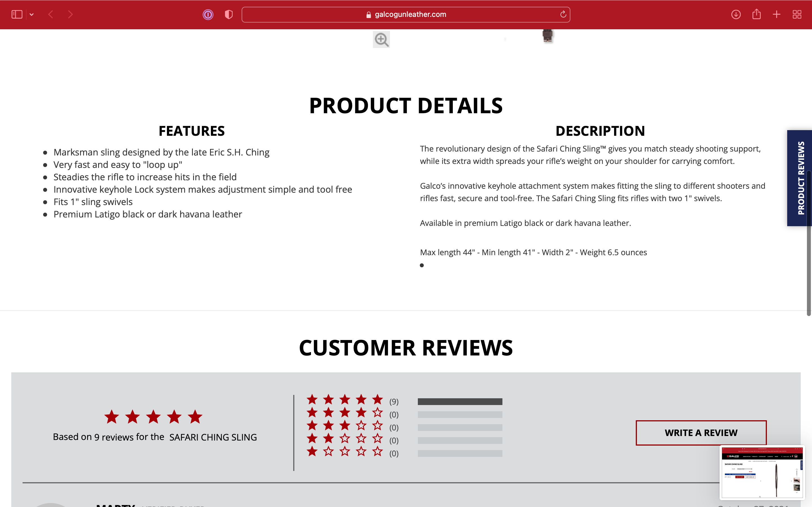
Task: Go back to previous page
Action: click(x=51, y=14)
